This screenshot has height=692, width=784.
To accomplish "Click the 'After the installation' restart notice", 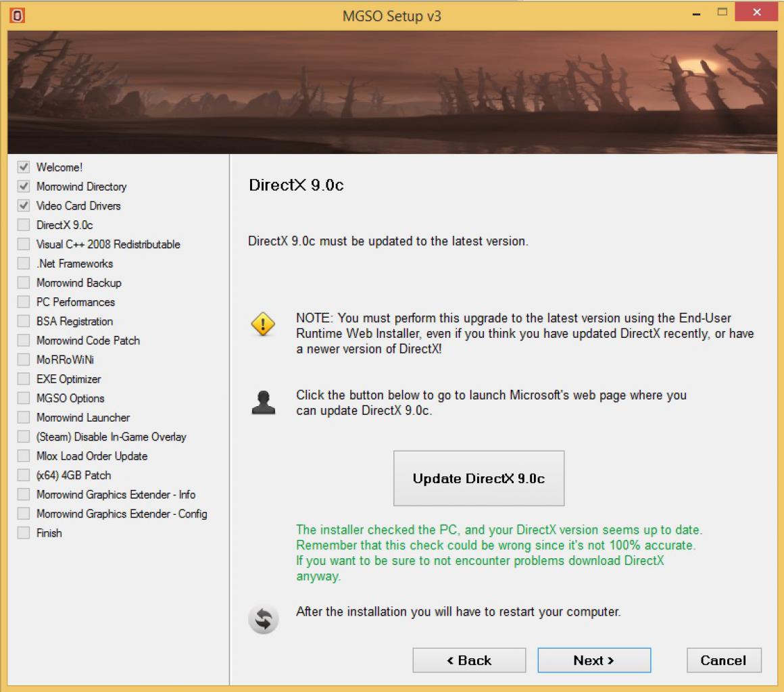I will click(458, 612).
